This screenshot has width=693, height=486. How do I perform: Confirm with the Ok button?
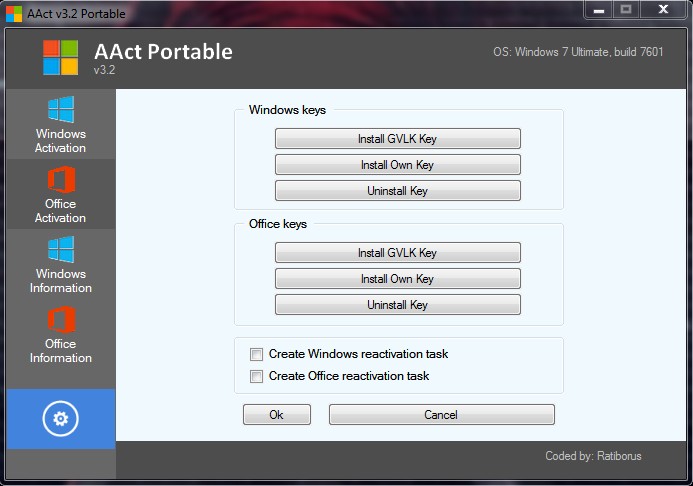pyautogui.click(x=277, y=415)
